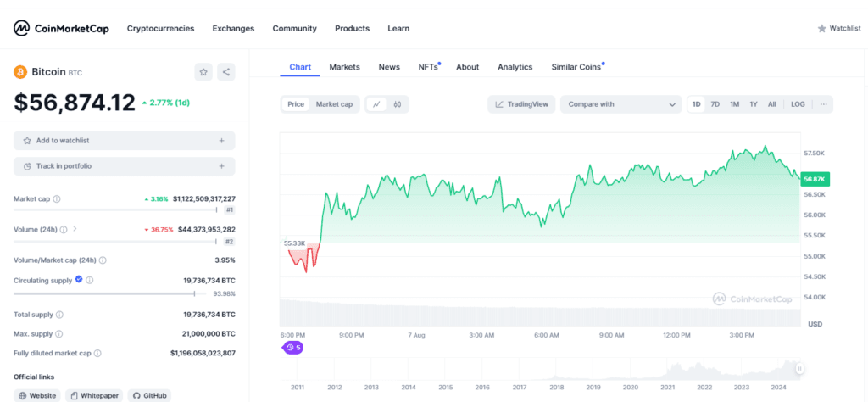
Task: Click Volume/Market cap info icon
Action: point(103,260)
